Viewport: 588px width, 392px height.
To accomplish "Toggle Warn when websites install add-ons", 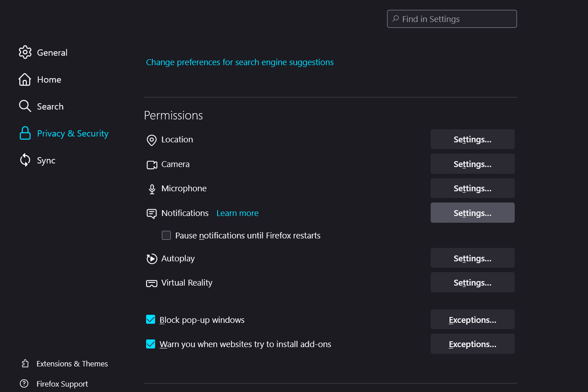I will click(x=151, y=344).
